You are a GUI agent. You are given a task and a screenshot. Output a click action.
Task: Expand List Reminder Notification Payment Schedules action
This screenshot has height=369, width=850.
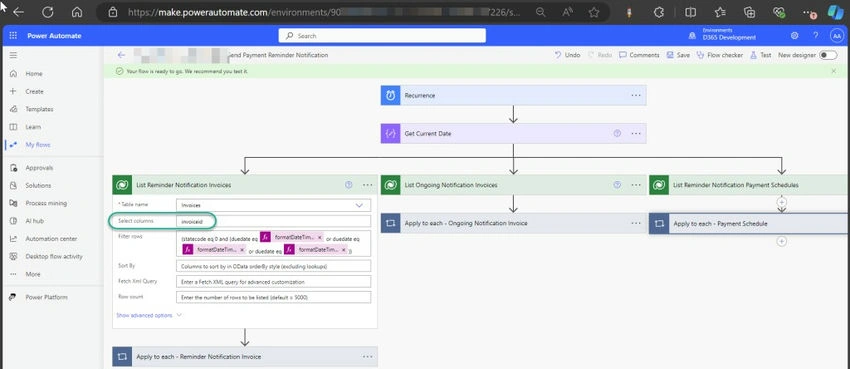point(748,185)
